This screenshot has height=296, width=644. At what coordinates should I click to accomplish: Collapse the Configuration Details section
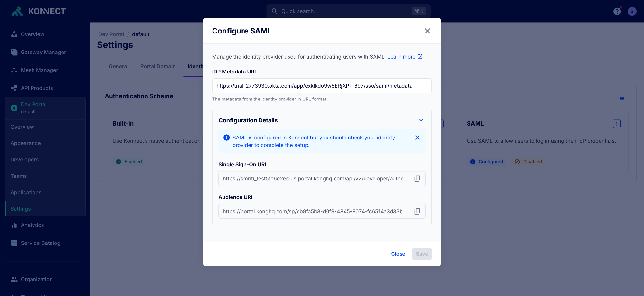click(421, 120)
